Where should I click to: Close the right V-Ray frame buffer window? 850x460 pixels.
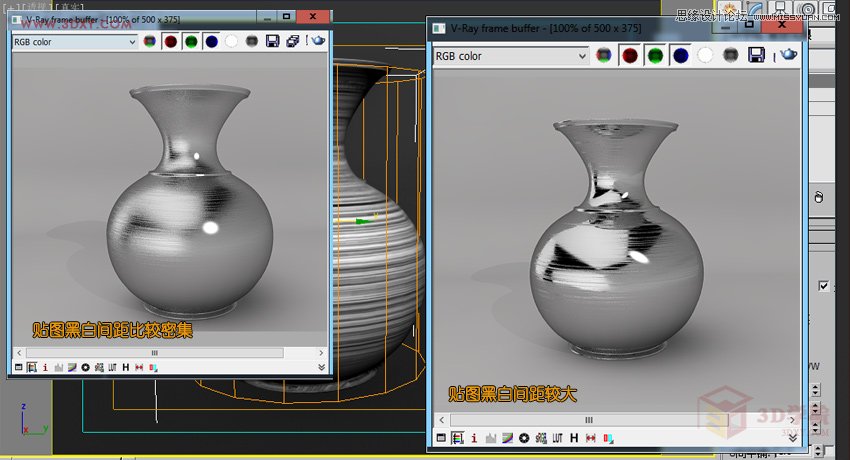point(782,24)
